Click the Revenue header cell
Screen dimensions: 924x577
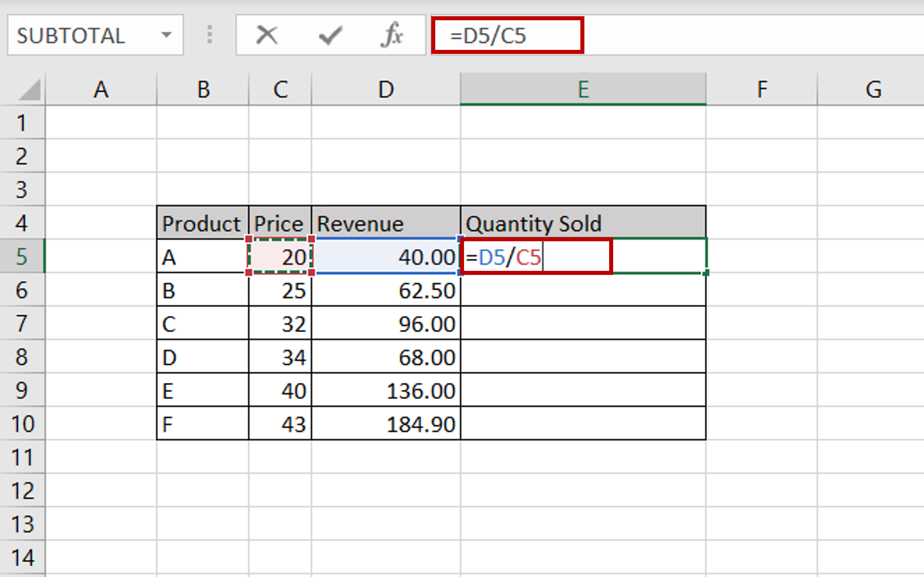pos(386,223)
